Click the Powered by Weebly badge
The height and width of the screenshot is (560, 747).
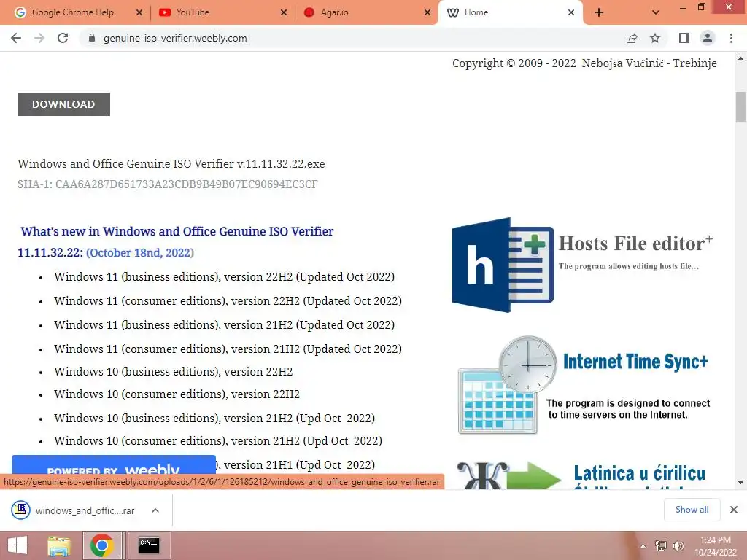tap(113, 464)
